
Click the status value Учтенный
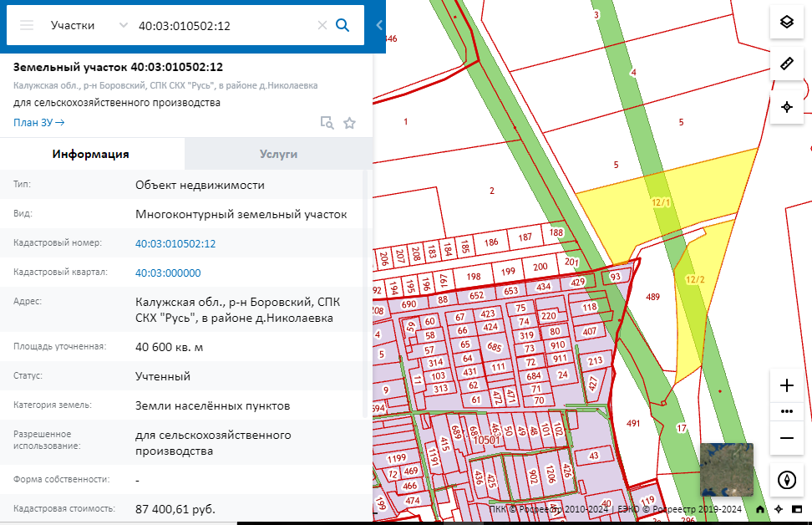click(163, 377)
